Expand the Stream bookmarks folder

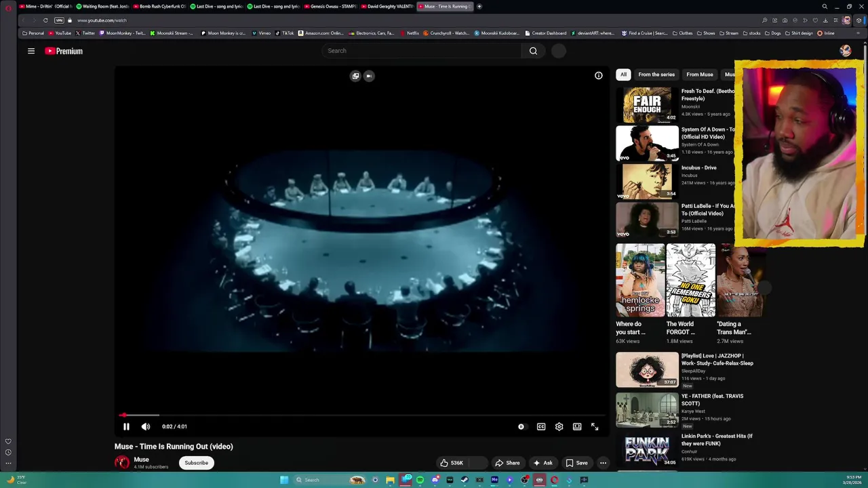click(x=729, y=33)
